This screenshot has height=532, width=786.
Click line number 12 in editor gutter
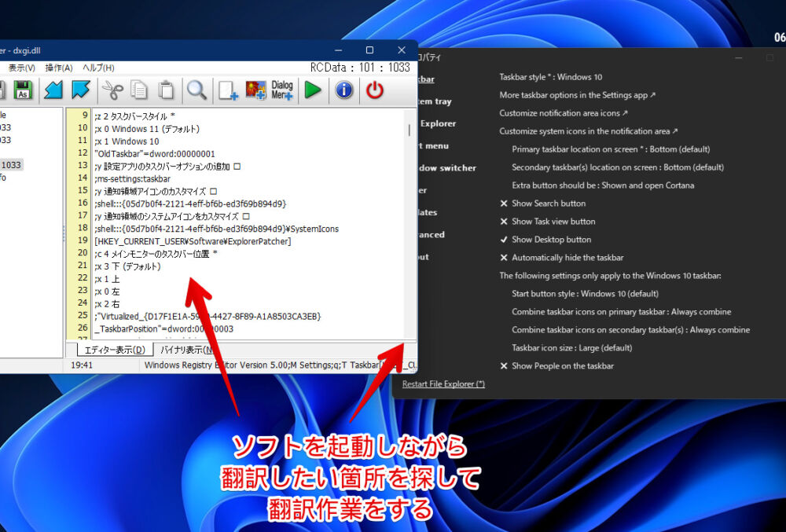[x=83, y=152]
